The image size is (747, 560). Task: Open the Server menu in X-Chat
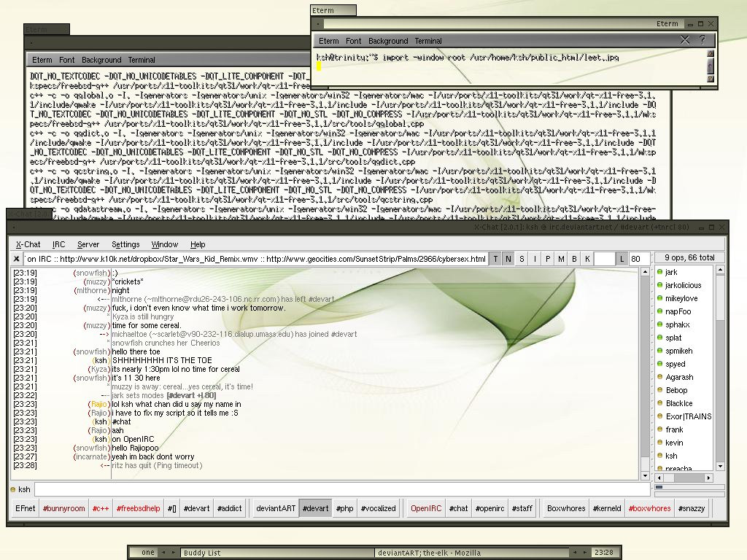[x=88, y=244]
